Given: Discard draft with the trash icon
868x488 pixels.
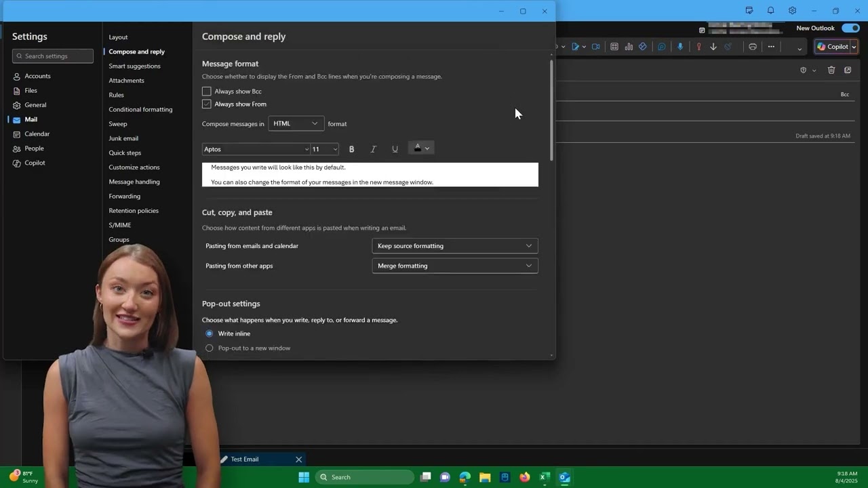Looking at the screenshot, I should click(831, 70).
